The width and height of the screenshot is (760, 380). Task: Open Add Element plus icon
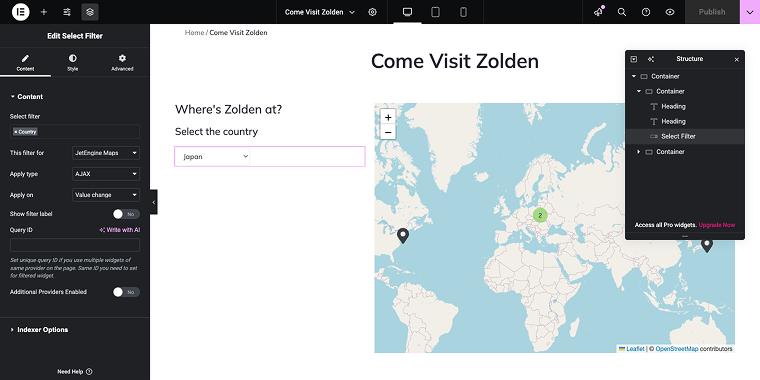click(x=44, y=12)
